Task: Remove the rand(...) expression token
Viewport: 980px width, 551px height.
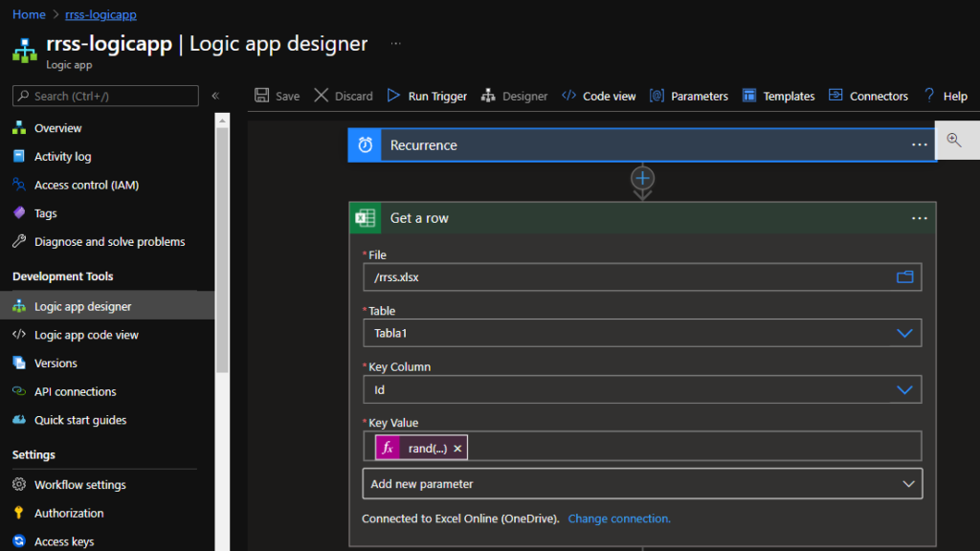Action: click(x=457, y=449)
